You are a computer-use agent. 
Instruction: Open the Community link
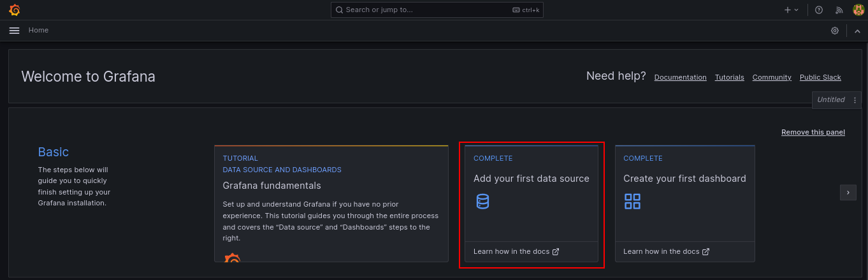pyautogui.click(x=772, y=77)
